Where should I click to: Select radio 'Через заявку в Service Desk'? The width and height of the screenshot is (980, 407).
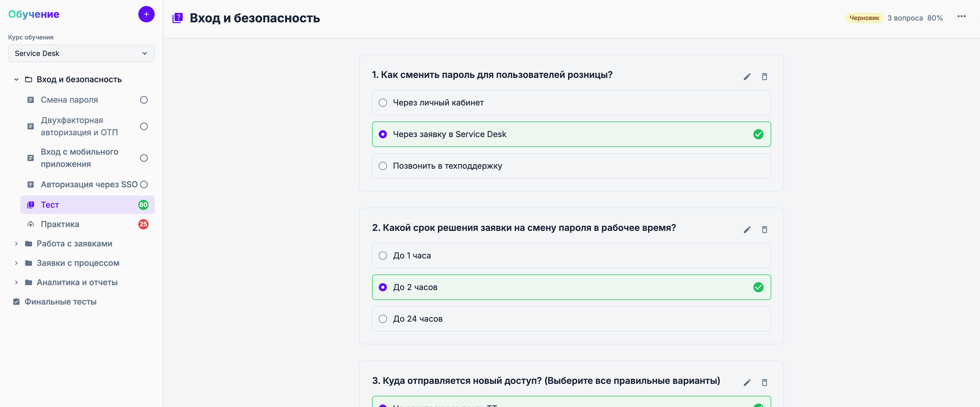point(383,134)
